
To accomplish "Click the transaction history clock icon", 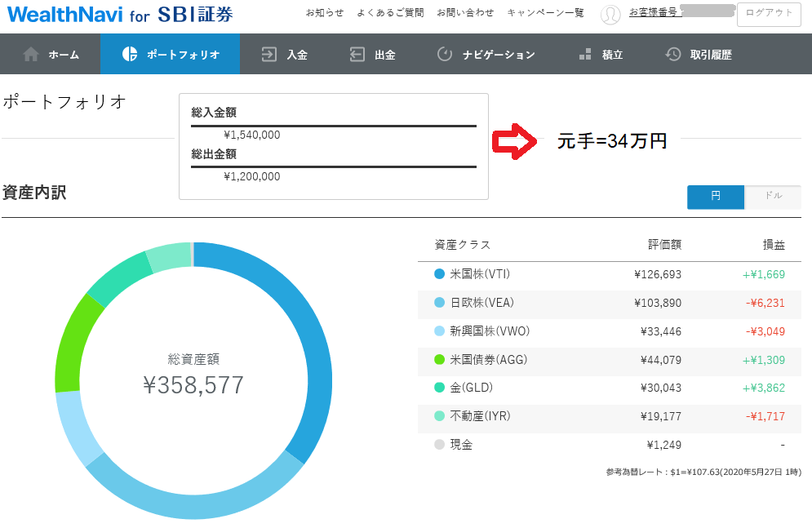I will [x=672, y=54].
